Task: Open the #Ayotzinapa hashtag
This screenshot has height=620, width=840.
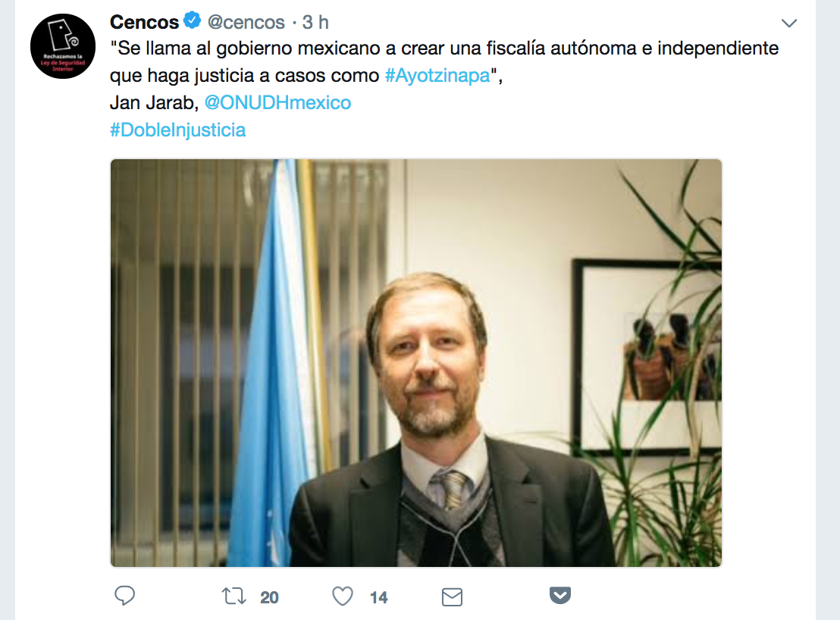Action: (437, 76)
